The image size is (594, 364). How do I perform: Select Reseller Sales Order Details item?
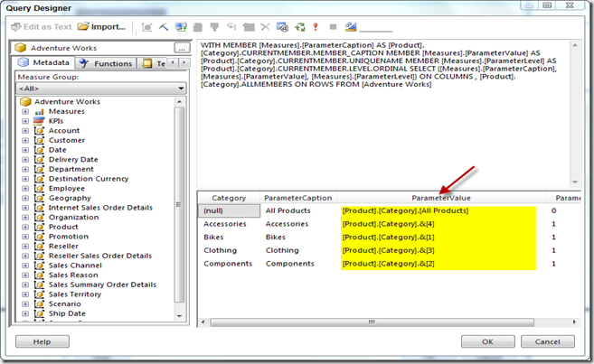tap(100, 256)
